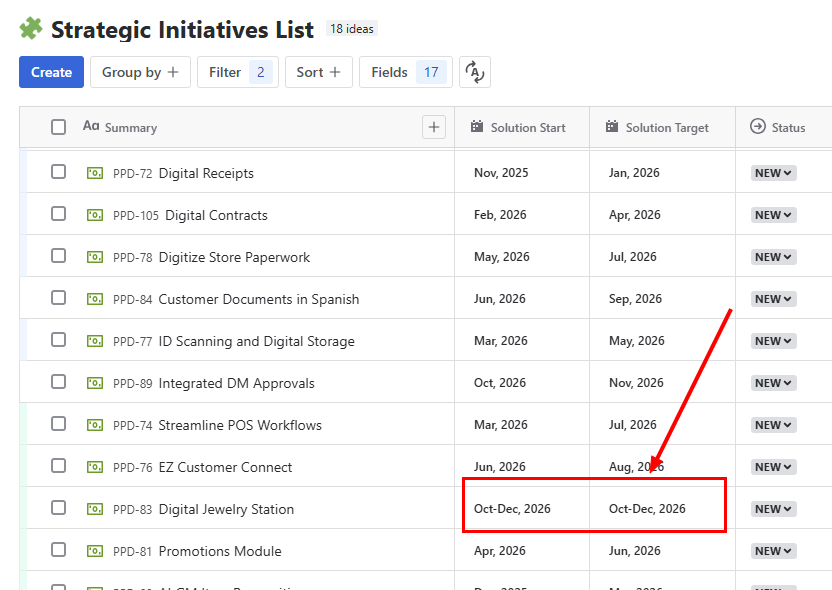832x590 pixels.
Task: Open the Group by menu
Action: click(x=140, y=72)
